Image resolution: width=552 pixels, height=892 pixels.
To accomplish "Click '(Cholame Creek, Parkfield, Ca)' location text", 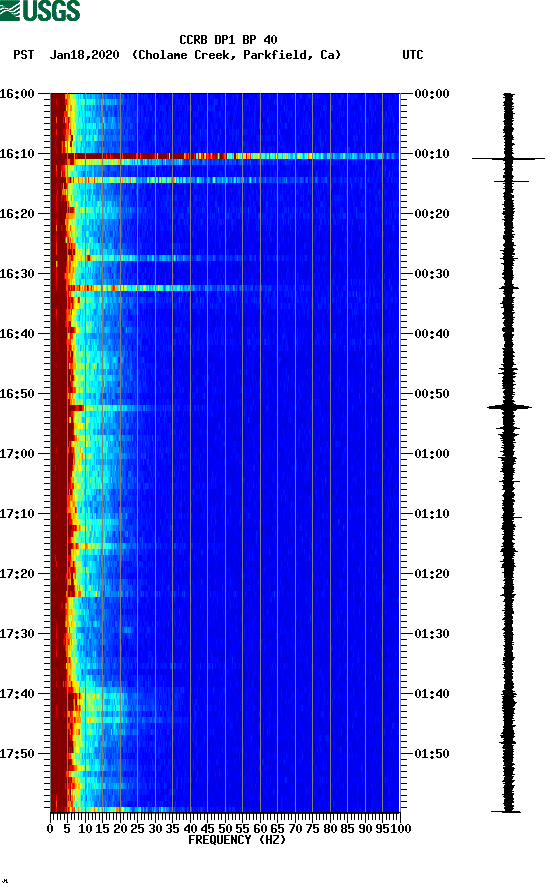I will tap(237, 55).
